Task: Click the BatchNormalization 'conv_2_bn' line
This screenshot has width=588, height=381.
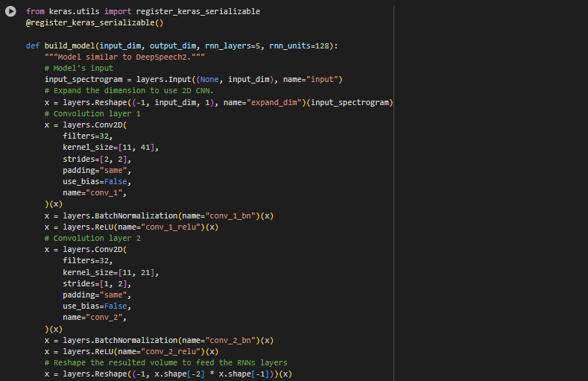Action: coord(159,341)
